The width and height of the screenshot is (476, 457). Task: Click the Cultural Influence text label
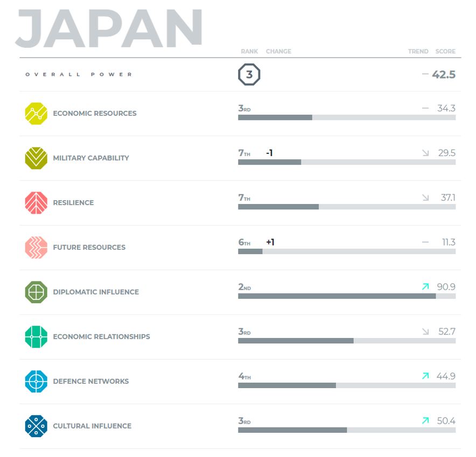(92, 426)
